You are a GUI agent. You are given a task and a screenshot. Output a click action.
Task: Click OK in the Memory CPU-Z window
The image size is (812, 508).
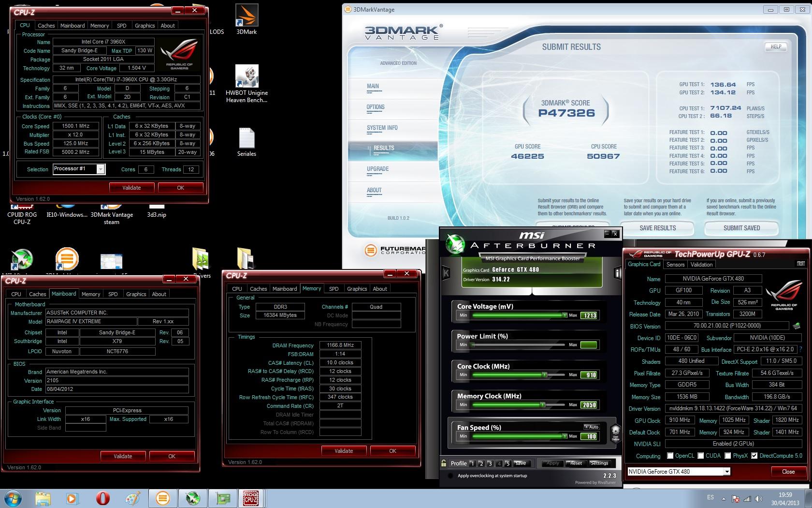click(x=392, y=451)
